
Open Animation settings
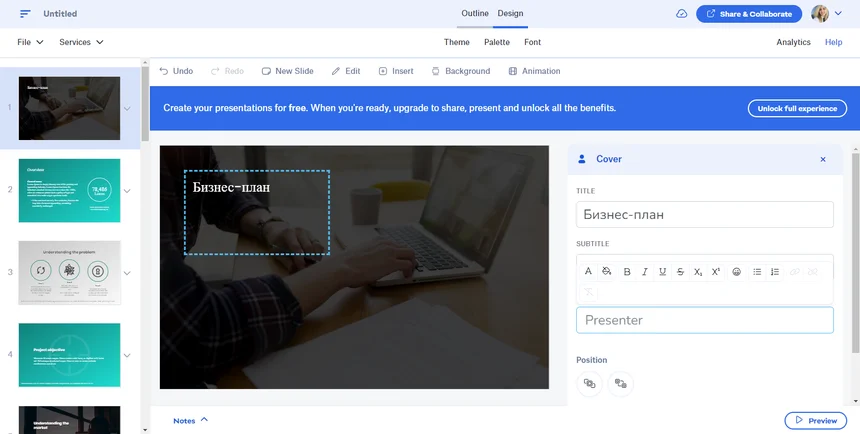[x=534, y=71]
